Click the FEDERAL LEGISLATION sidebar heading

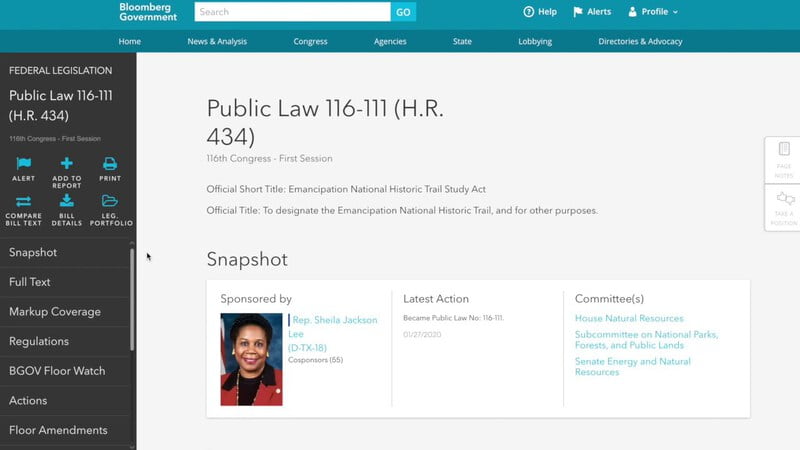click(x=60, y=70)
